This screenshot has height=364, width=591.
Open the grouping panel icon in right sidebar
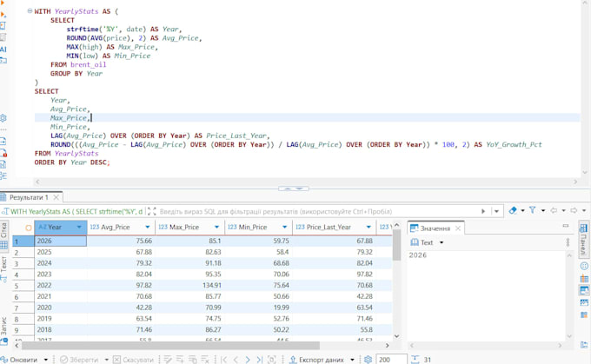click(x=584, y=279)
